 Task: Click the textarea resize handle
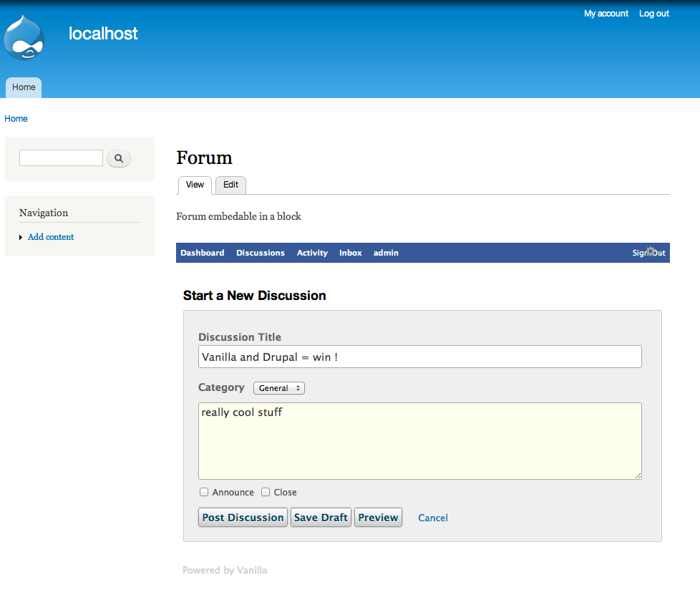click(x=638, y=476)
